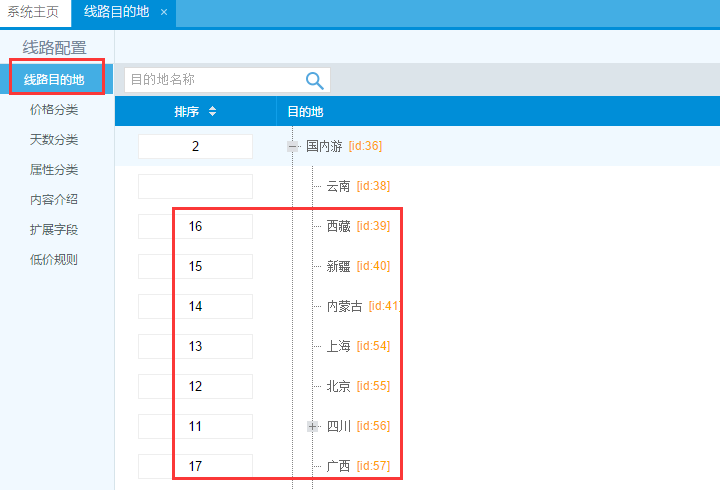Switch to the 系统主页 tab

click(33, 13)
